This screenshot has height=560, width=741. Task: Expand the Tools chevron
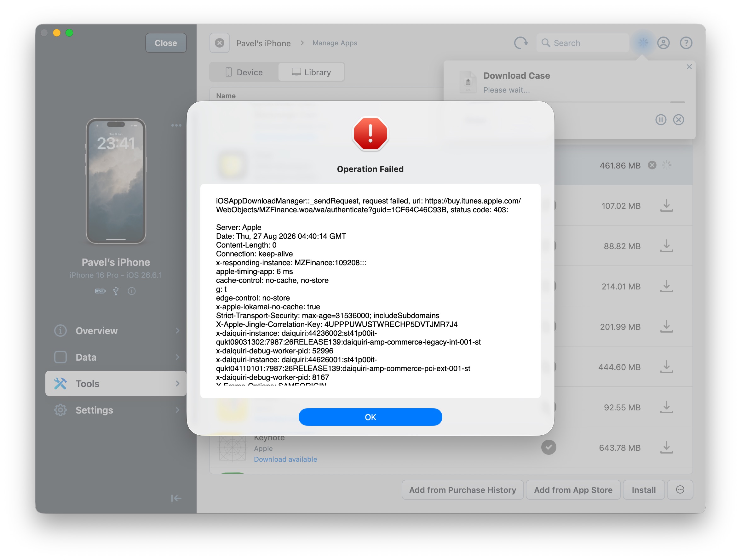click(178, 384)
